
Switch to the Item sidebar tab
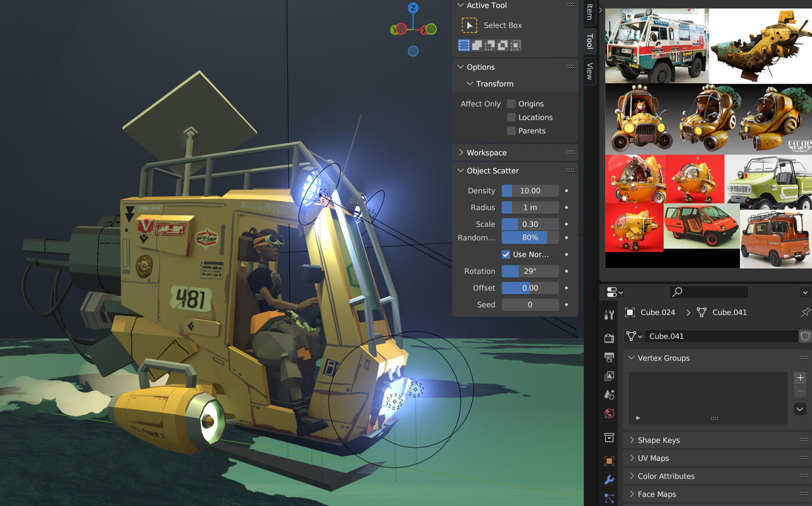tap(590, 11)
